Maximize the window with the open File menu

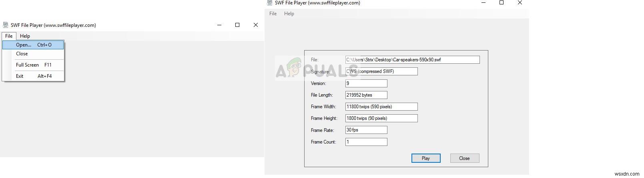tap(237, 25)
